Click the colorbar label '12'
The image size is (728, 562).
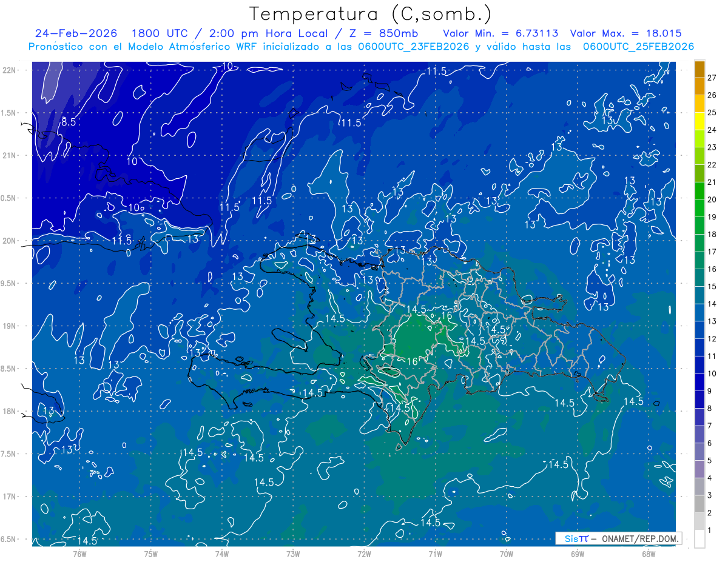click(x=712, y=339)
